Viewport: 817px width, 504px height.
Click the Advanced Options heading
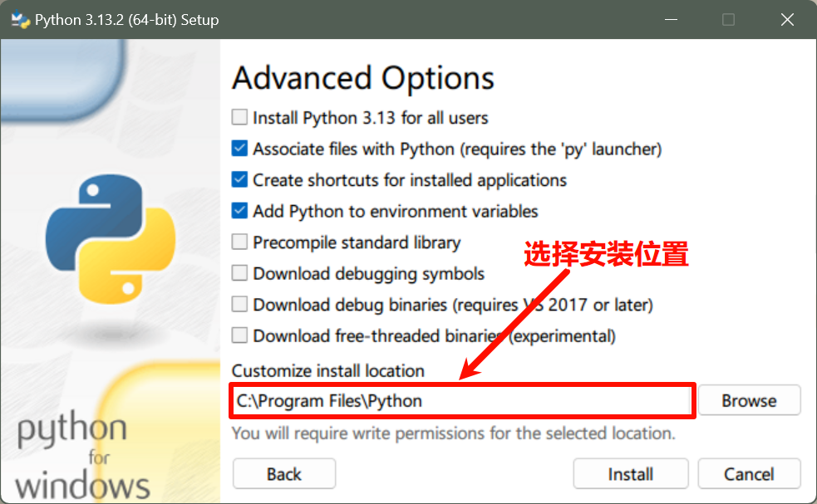pyautogui.click(x=363, y=79)
